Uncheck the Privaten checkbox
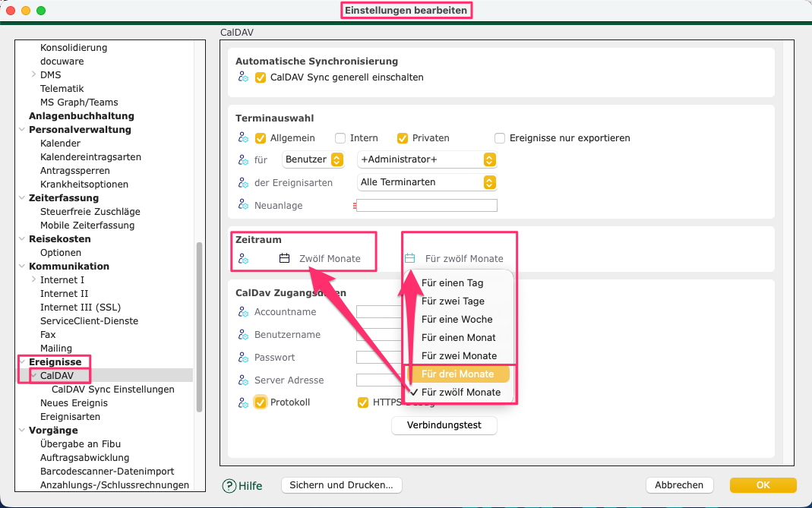 click(x=403, y=138)
